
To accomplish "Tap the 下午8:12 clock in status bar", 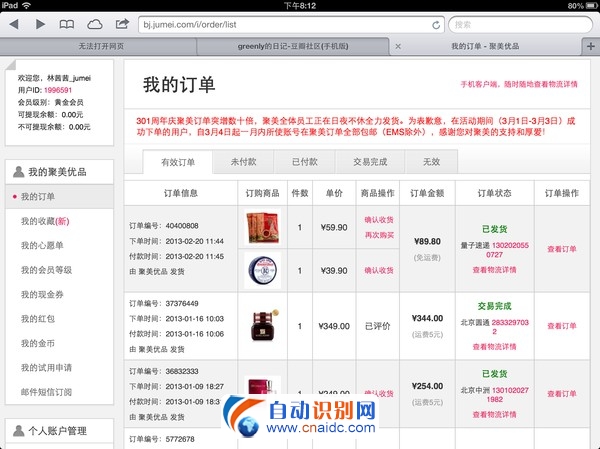I will (300, 5).
